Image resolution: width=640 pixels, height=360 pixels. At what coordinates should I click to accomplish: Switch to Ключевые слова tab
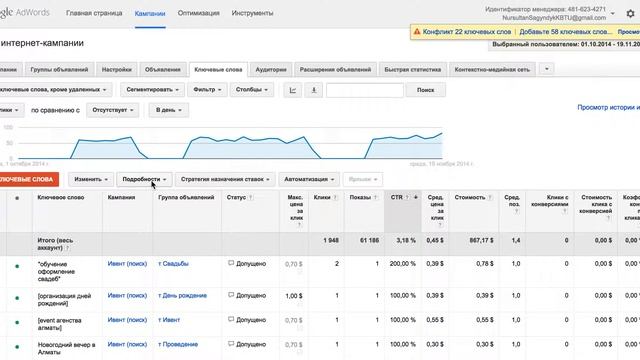point(218,69)
